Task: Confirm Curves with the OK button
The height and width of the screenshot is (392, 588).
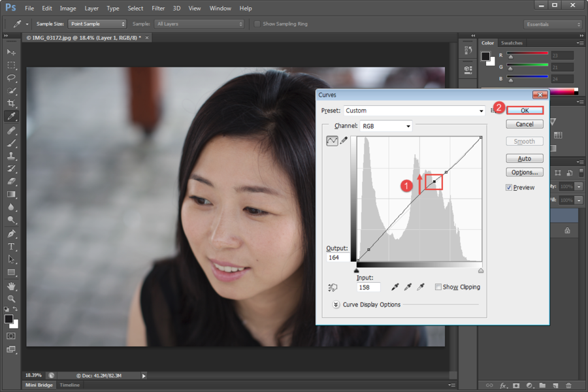Action: [525, 110]
